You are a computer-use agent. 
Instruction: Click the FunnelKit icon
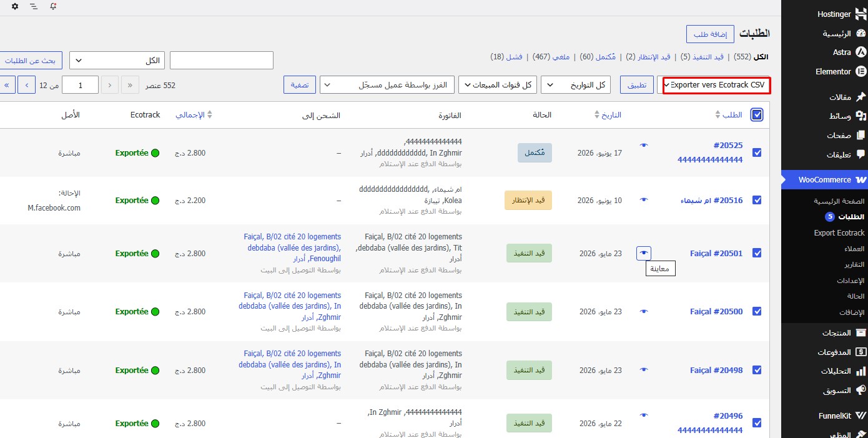tap(861, 416)
